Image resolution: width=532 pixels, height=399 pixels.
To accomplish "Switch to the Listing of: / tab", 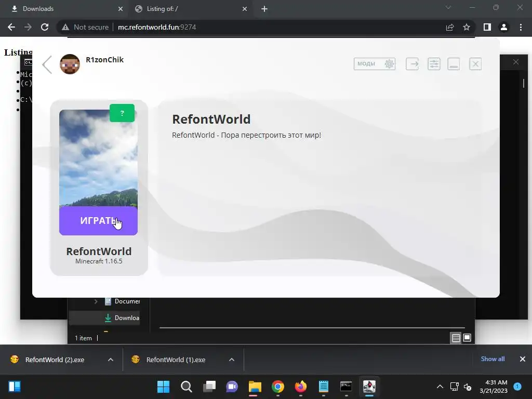I will coord(190,9).
